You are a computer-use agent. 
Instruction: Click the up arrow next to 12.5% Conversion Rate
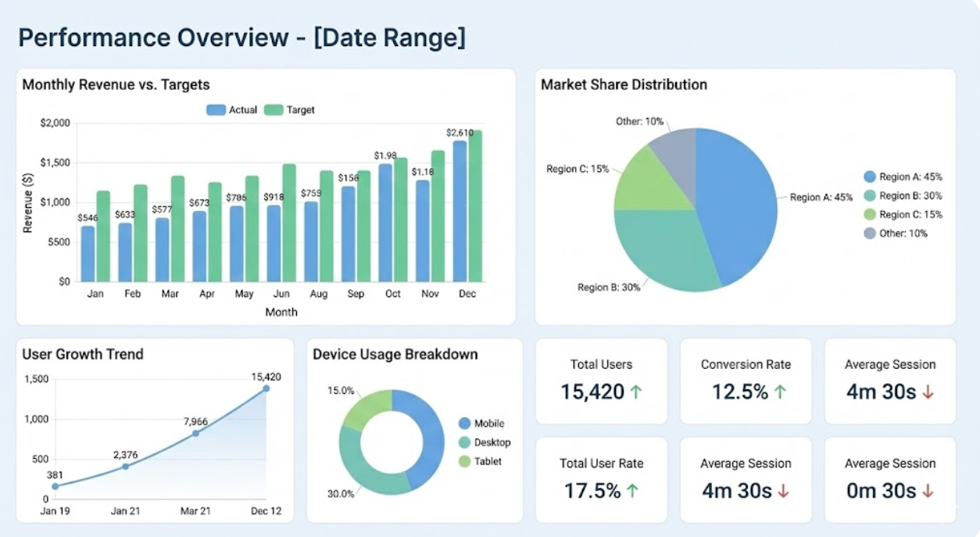pyautogui.click(x=780, y=392)
